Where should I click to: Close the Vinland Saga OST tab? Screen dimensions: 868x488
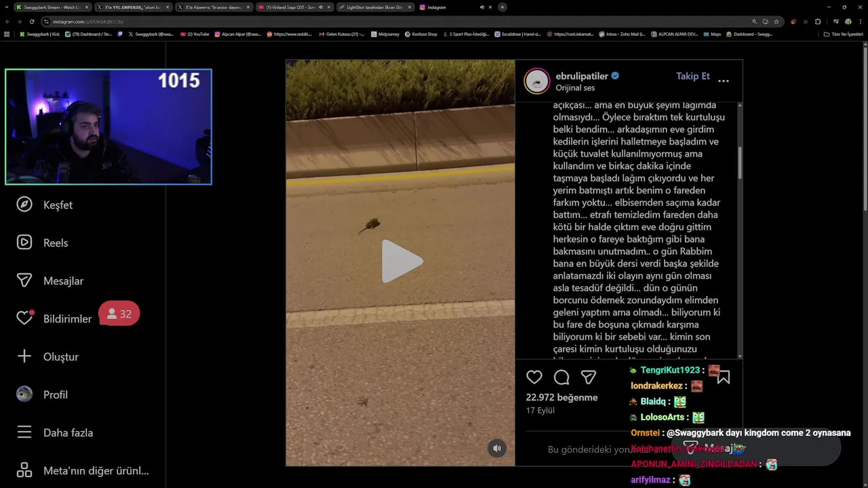click(328, 7)
